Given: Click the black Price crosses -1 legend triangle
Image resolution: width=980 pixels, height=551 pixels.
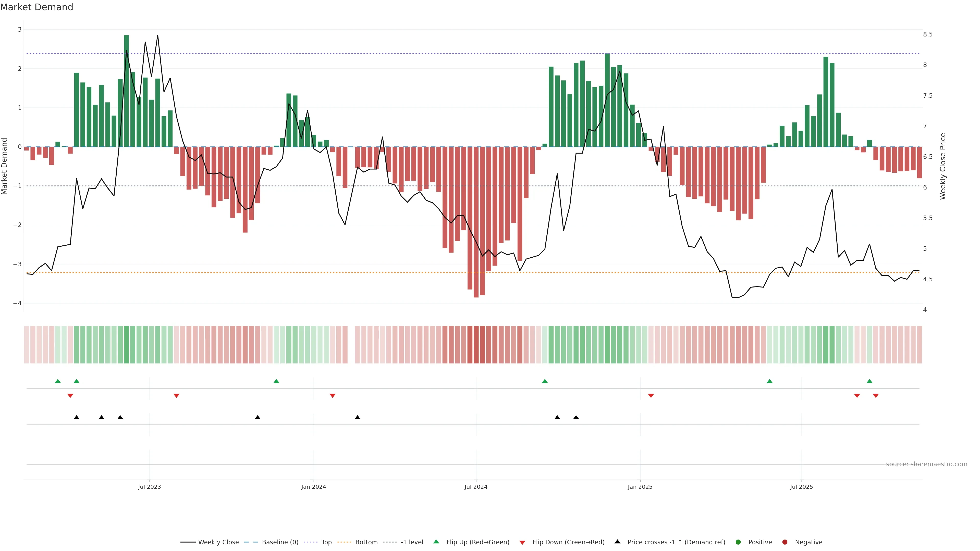Looking at the screenshot, I should pyautogui.click(x=617, y=542).
